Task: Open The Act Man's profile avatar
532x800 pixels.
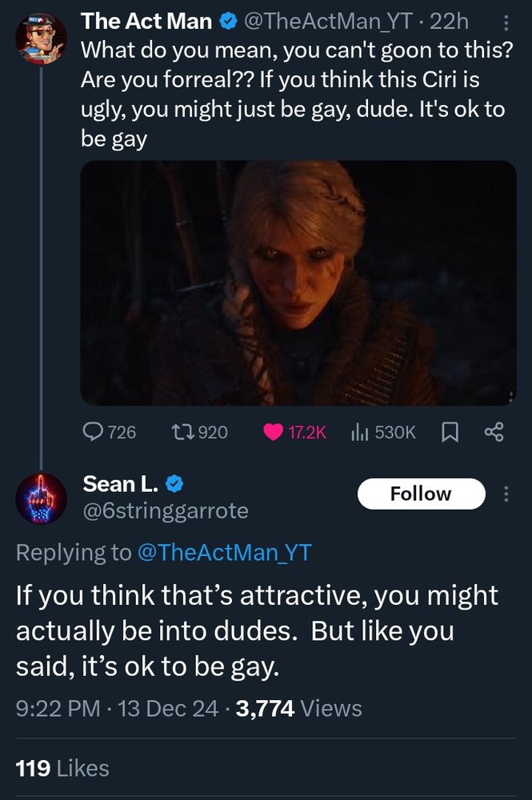Action: [x=42, y=38]
